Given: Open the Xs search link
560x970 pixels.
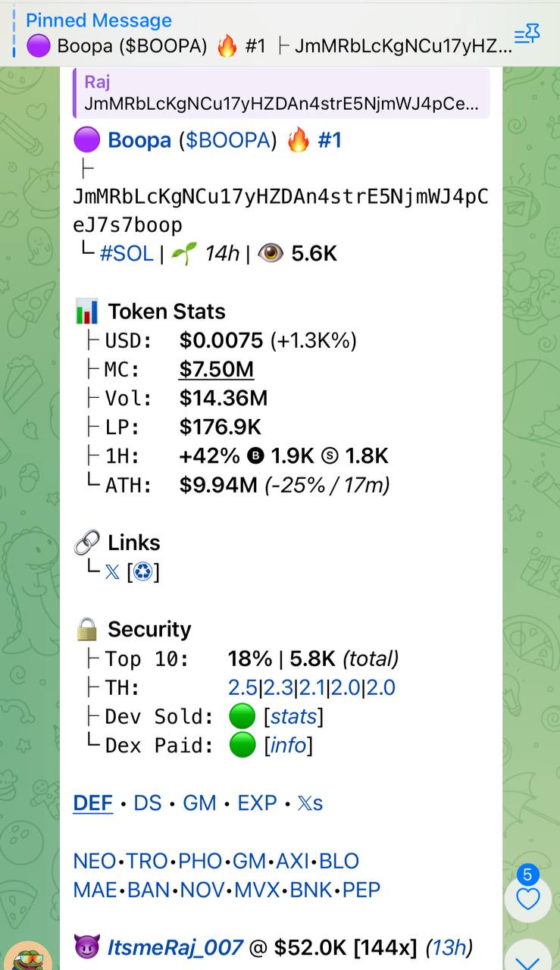Looking at the screenshot, I should click(x=311, y=803).
